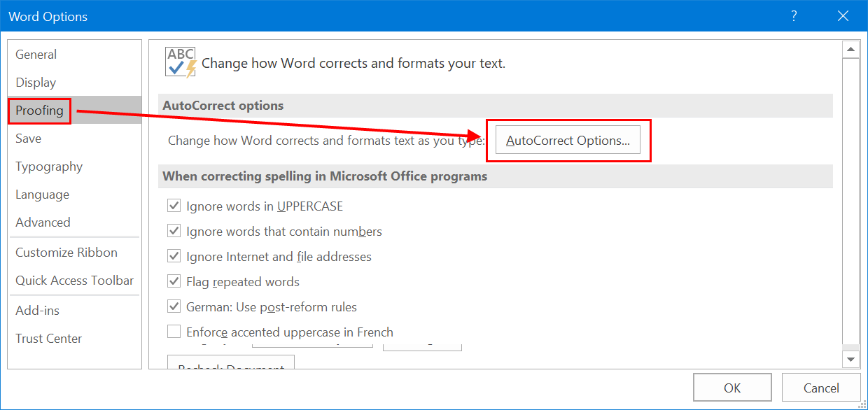Select Trust Center in the sidebar
The image size is (868, 410).
tap(49, 339)
